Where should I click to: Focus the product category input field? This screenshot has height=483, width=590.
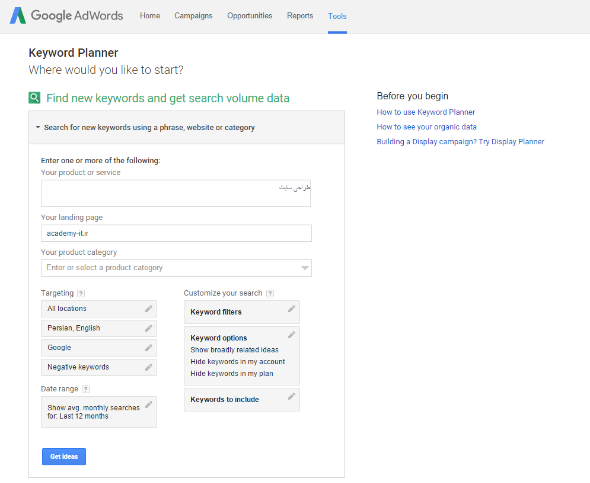[x=176, y=268]
